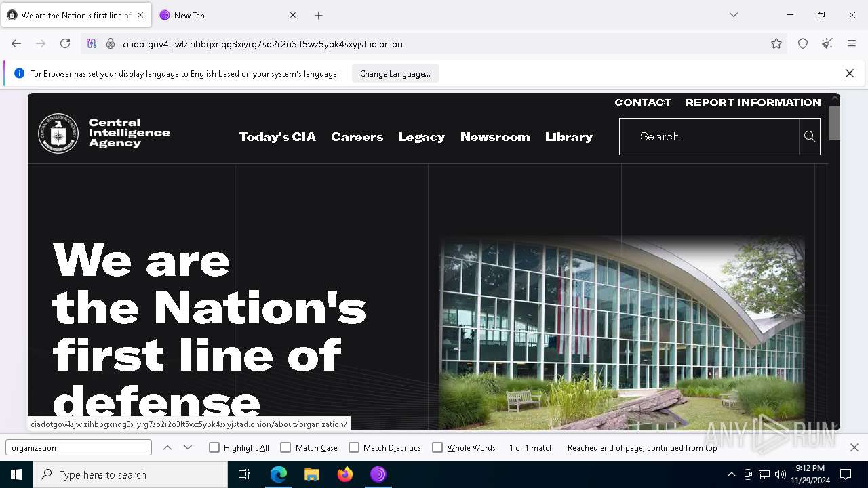Follow the CONTACT link
This screenshot has width=868, height=488.
point(643,102)
